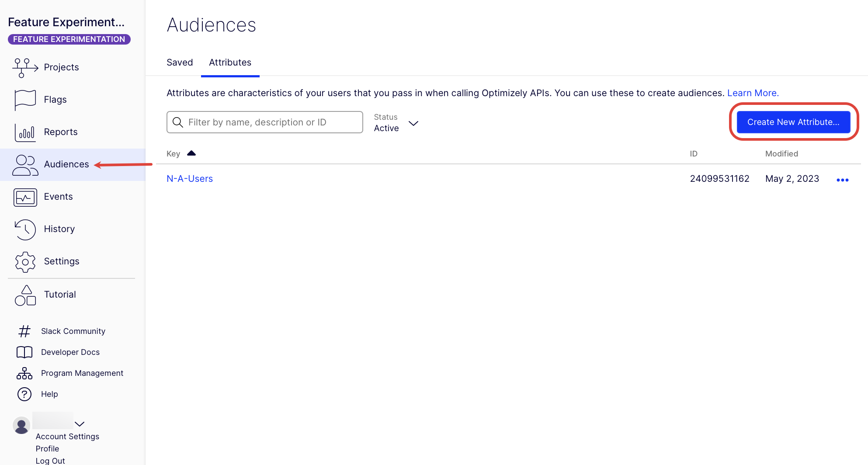The height and width of the screenshot is (465, 868).
Task: Expand the user account chevron
Action: tap(80, 424)
